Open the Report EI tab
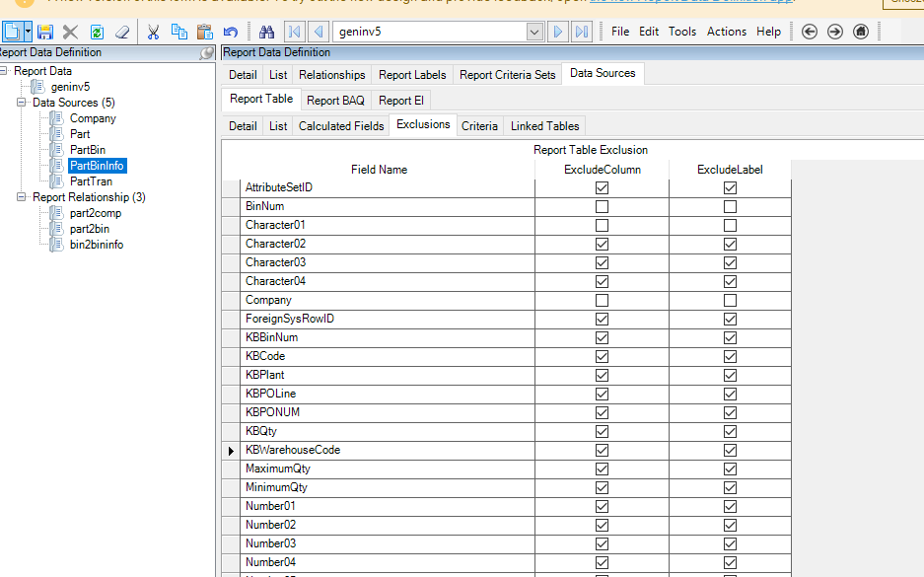The width and height of the screenshot is (924, 577). pyautogui.click(x=400, y=101)
